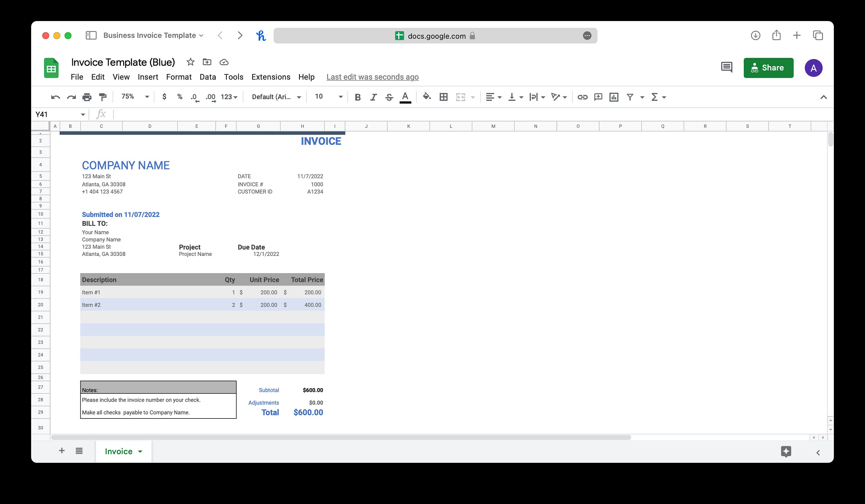
Task: Open version history via 'Last edit was seconds ago'
Action: point(373,77)
